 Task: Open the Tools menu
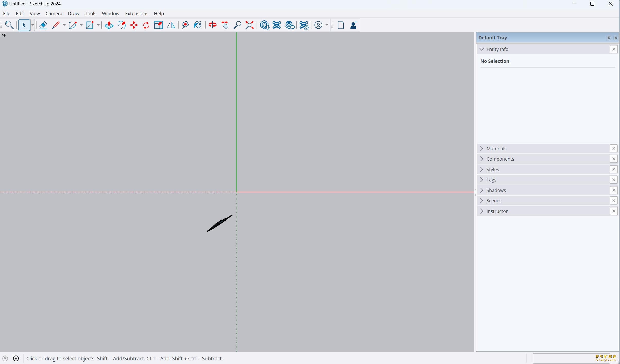pyautogui.click(x=91, y=13)
